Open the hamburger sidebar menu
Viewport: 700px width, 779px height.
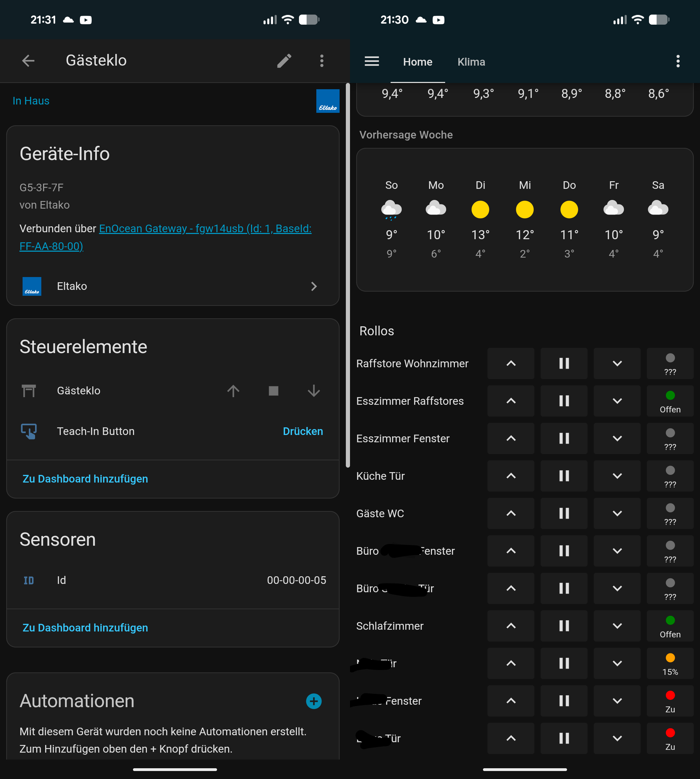[x=372, y=61]
